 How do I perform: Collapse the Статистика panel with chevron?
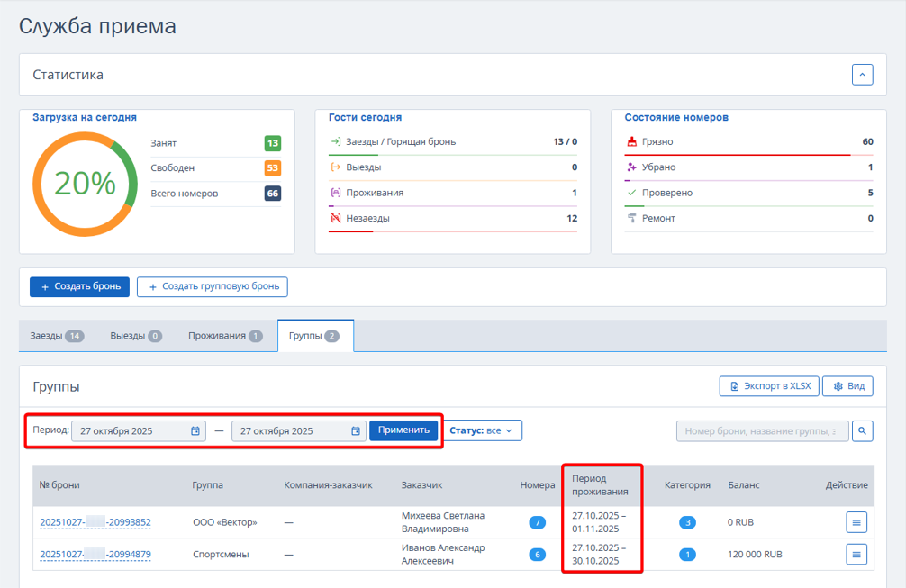862,75
